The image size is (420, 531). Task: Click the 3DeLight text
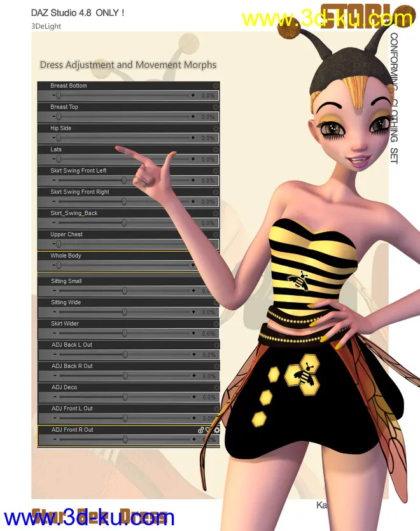coord(46,26)
